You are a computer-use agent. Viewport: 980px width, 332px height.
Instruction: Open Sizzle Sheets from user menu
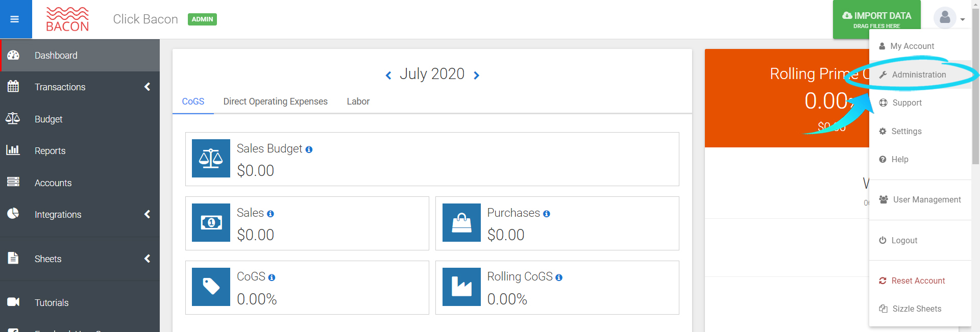point(920,309)
